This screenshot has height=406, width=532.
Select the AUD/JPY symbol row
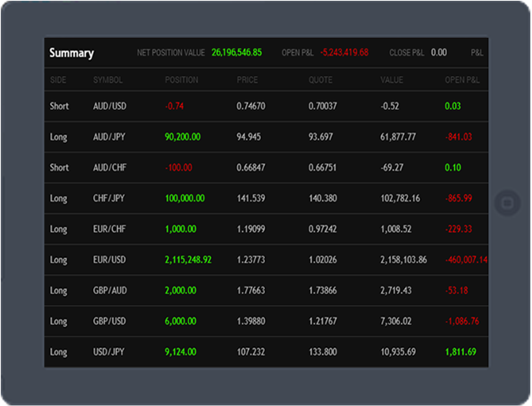click(109, 137)
